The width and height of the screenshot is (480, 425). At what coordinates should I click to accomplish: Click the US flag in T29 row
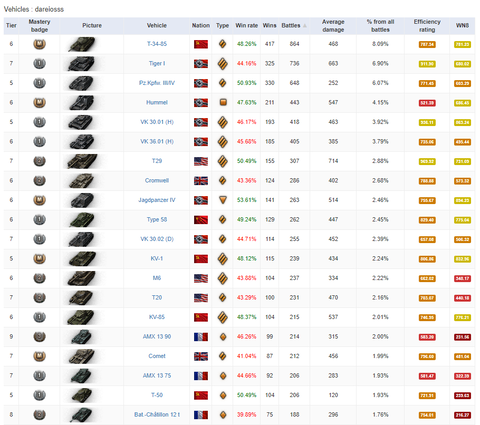pyautogui.click(x=201, y=161)
